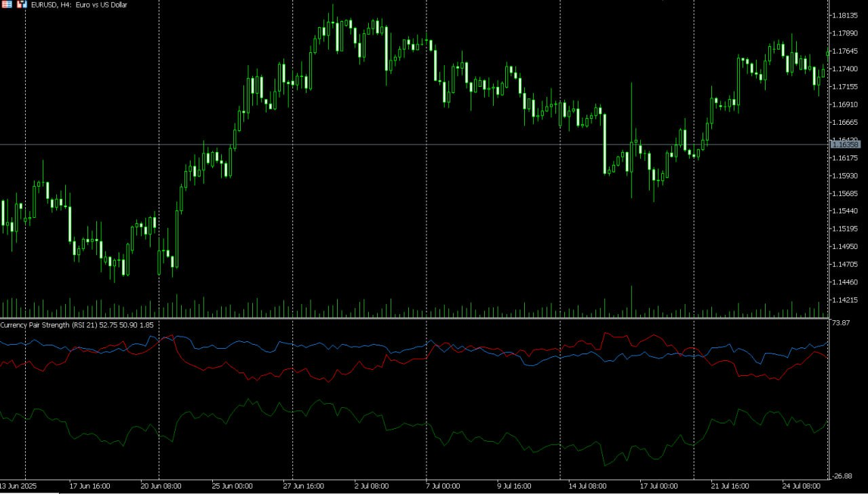This screenshot has width=868, height=494.
Task: Click the -26.88 indicator scale value
Action: (x=844, y=476)
